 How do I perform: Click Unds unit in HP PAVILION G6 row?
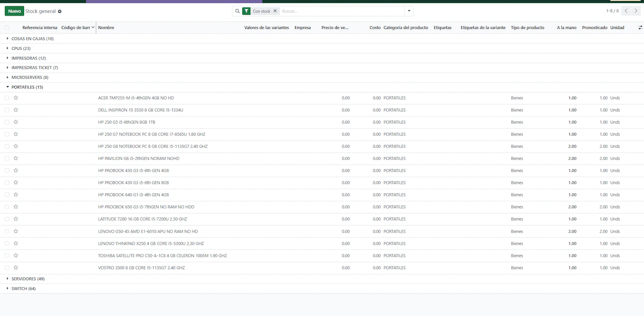coord(615,159)
